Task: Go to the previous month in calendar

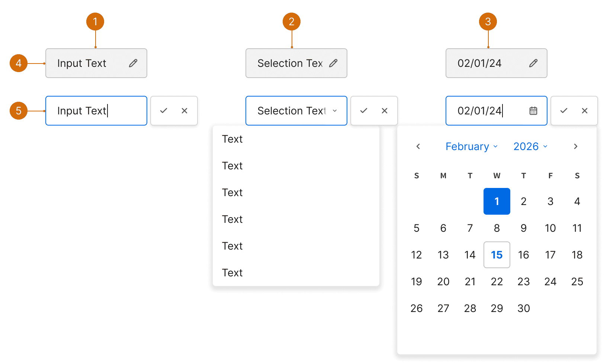Action: click(418, 146)
